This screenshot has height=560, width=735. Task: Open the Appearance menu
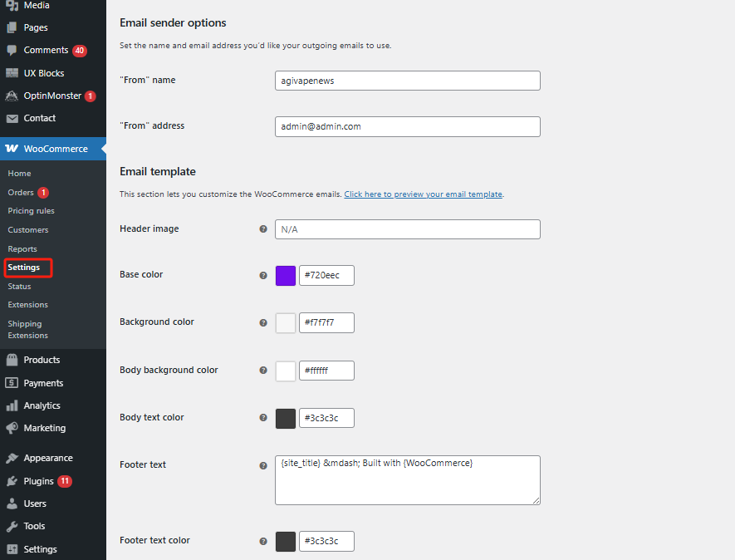tap(47, 458)
